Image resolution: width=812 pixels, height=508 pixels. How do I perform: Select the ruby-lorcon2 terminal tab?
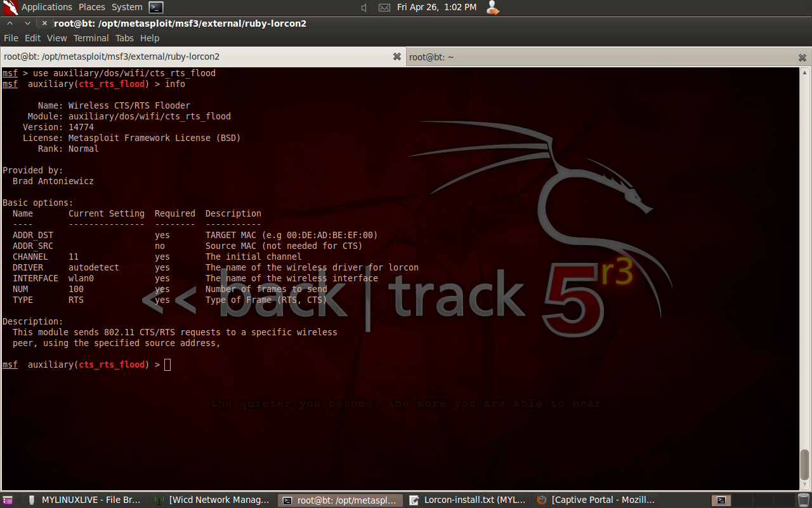pyautogui.click(x=202, y=57)
